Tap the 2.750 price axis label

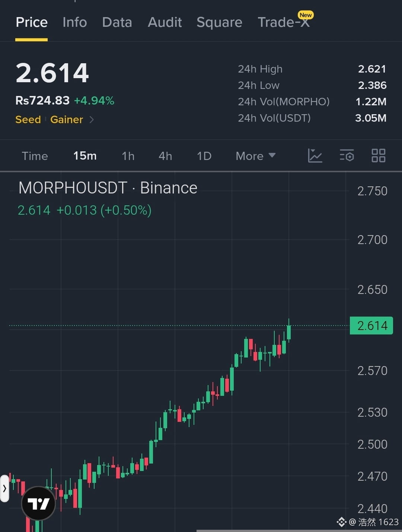click(372, 191)
